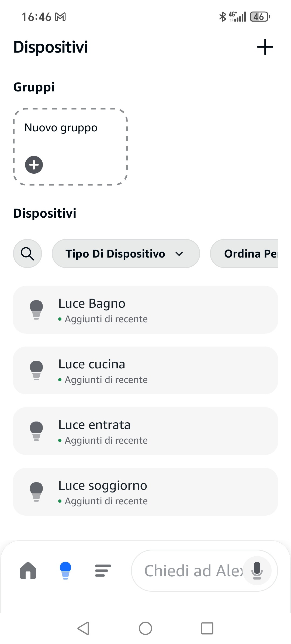Tap the dark plus icon in Nuovo gruppo
The image size is (291, 644).
point(34,165)
